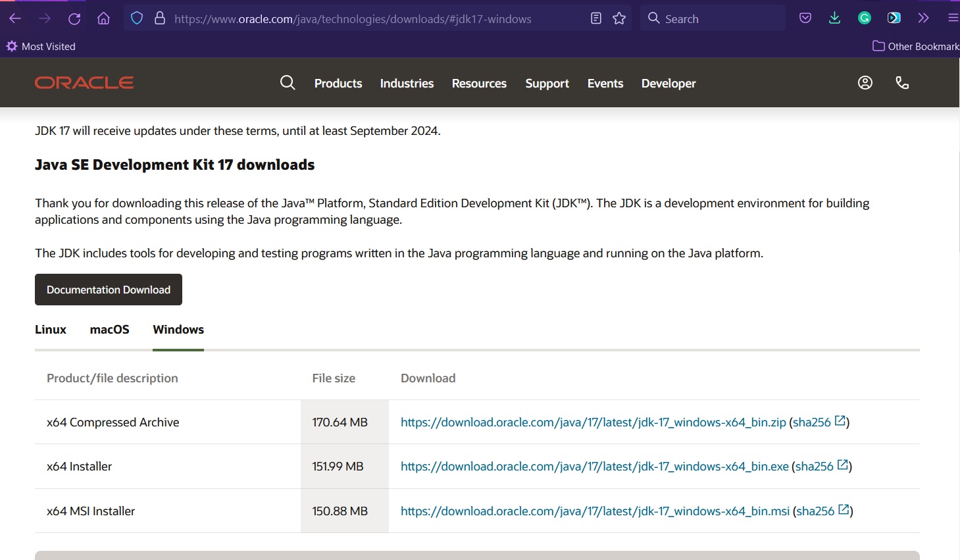
Task: Go to the Oracle logo home
Action: pyautogui.click(x=84, y=82)
